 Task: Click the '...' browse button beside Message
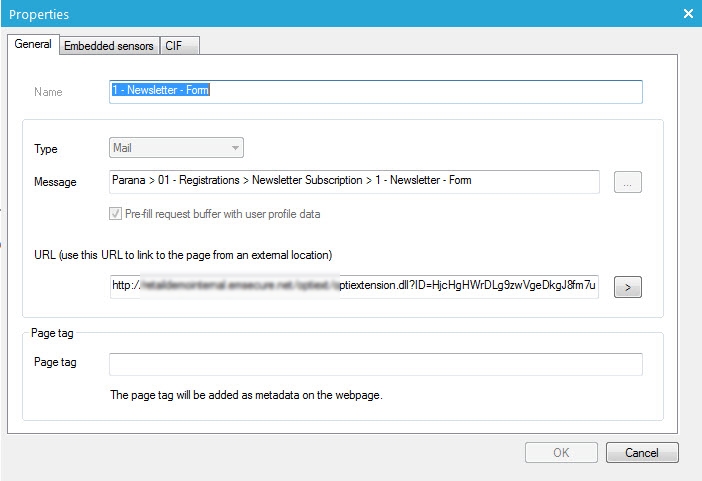coord(627,182)
